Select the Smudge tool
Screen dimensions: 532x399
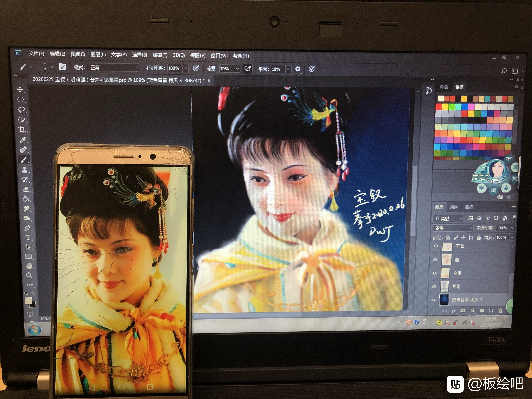coord(27,209)
